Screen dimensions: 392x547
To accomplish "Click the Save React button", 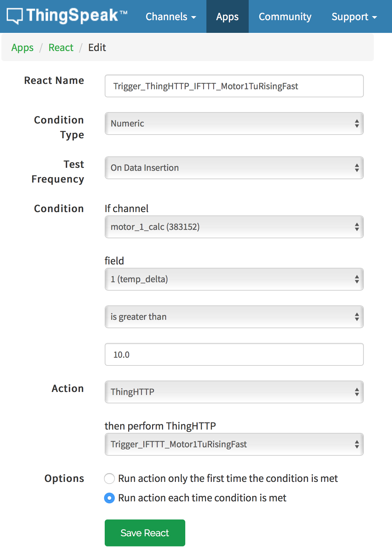I will [145, 533].
